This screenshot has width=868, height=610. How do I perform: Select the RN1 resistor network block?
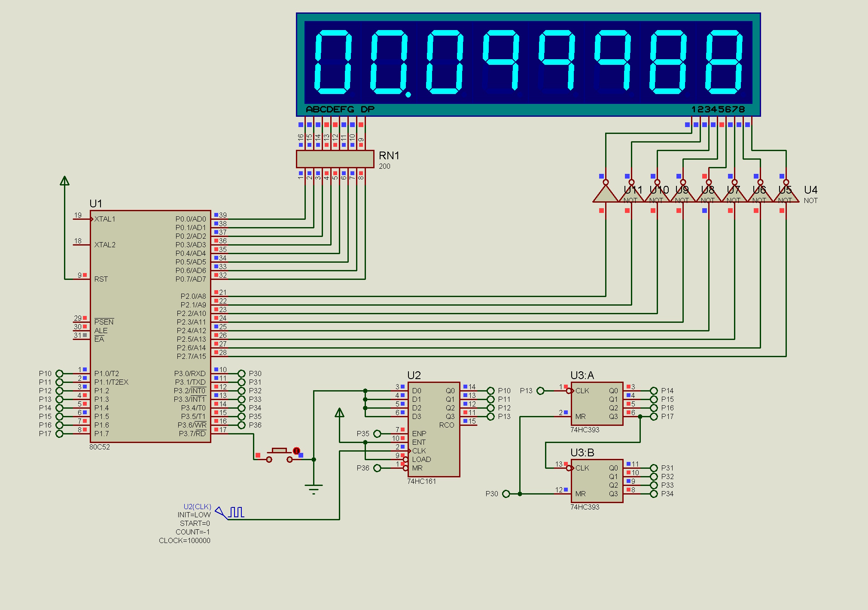[335, 159]
